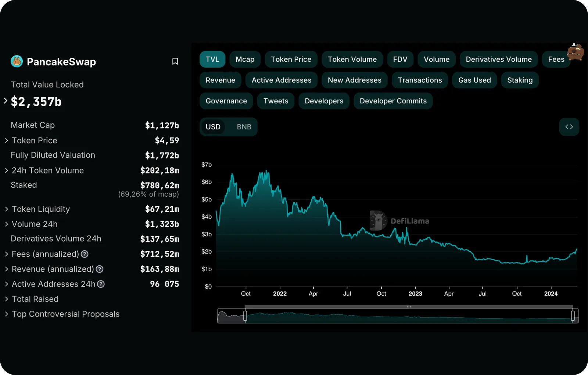The image size is (588, 375).
Task: Select the Staking metric chip
Action: click(x=520, y=80)
